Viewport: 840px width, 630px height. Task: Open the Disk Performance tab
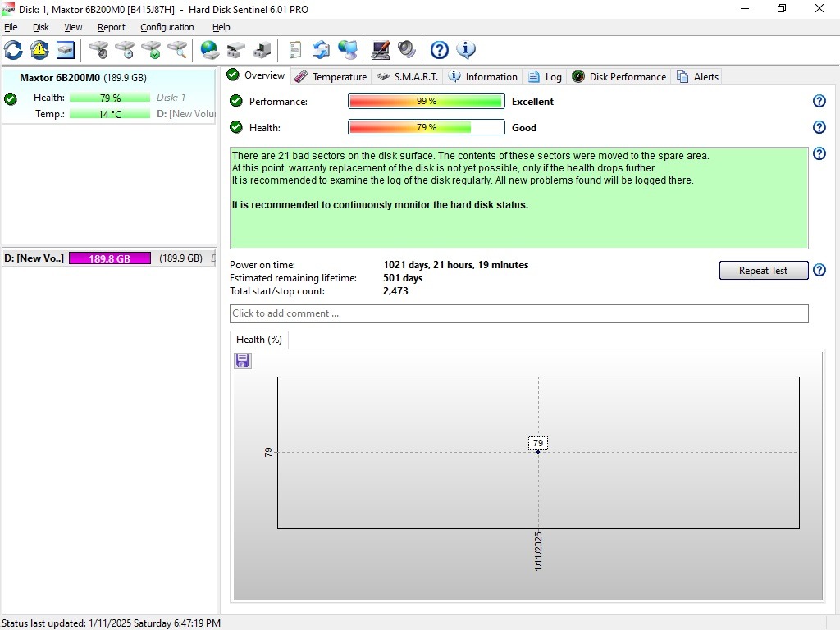coord(619,76)
